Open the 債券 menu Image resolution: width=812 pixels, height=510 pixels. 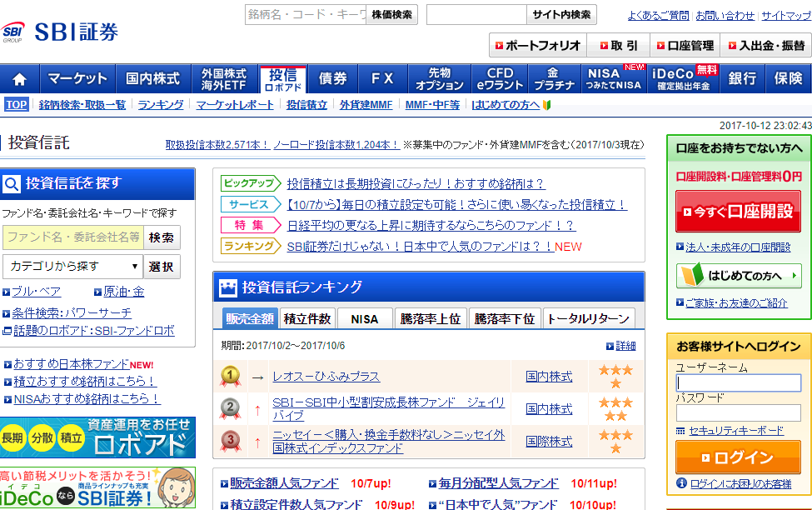pyautogui.click(x=332, y=79)
